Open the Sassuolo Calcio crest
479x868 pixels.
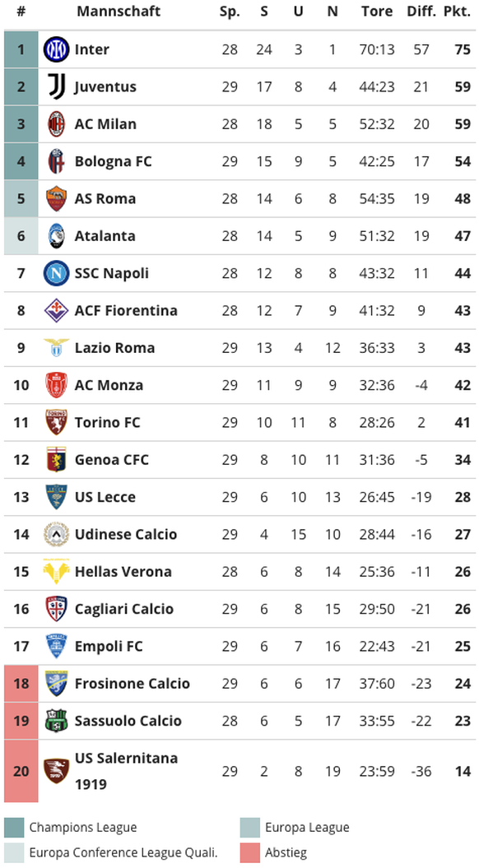56,721
